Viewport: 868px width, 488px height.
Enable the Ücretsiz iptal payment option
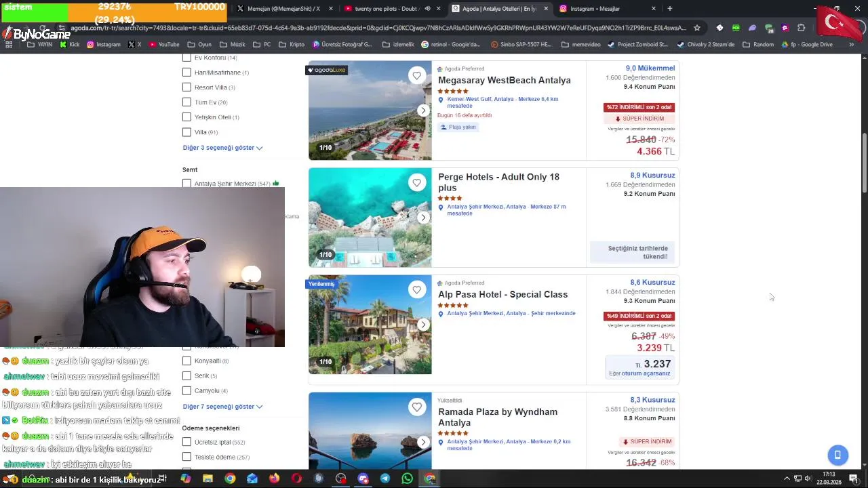pos(186,443)
